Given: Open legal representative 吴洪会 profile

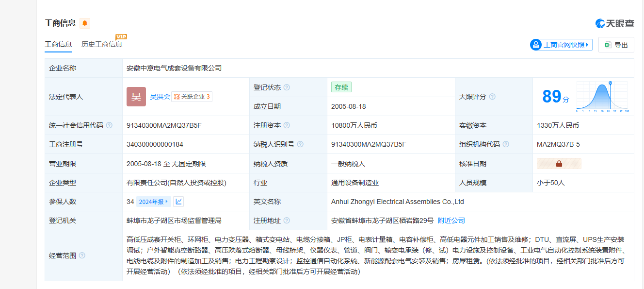Looking at the screenshot, I should (x=160, y=97).
